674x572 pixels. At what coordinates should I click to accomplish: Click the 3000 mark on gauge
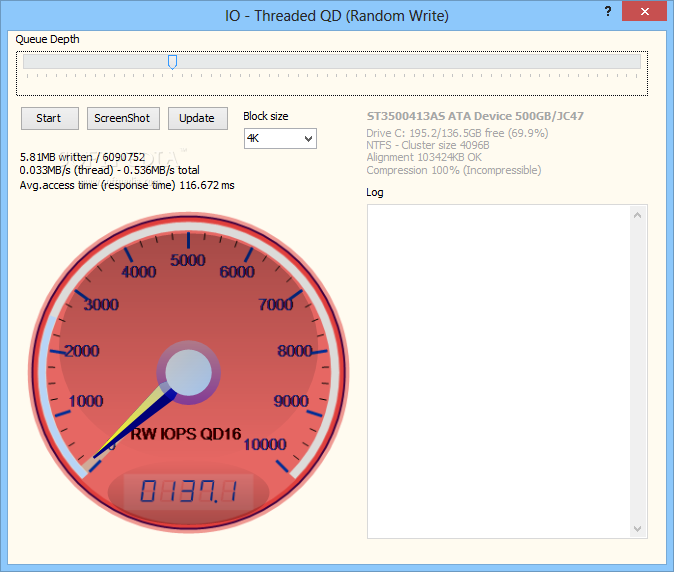pos(101,304)
